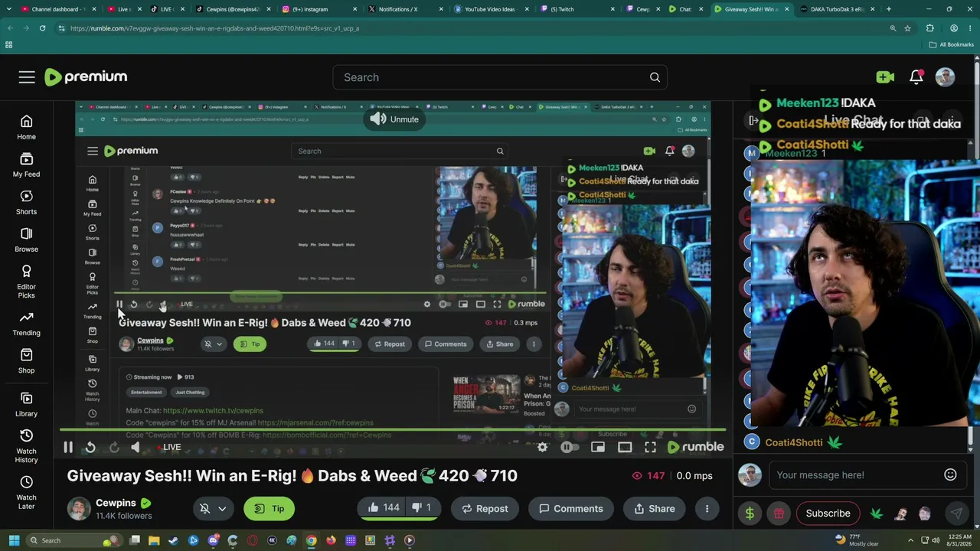Open Browse in sidebar
Screen dimensions: 980x551
point(26,240)
